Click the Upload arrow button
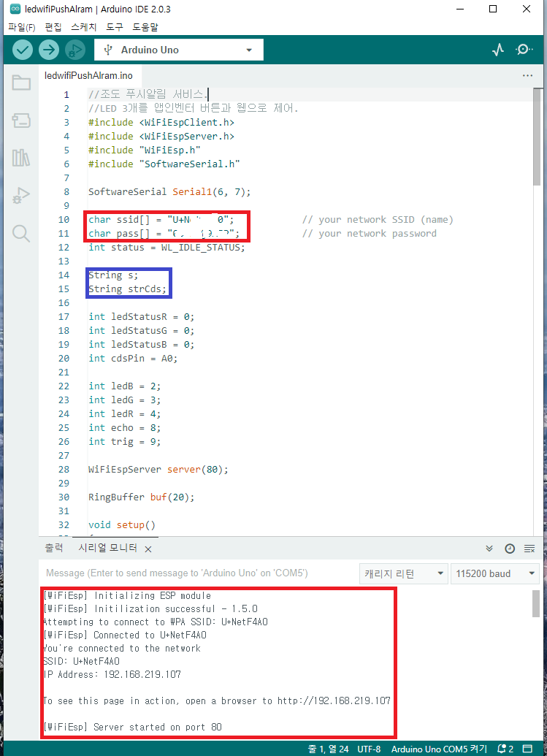Viewport: 547px width, 756px height. click(x=49, y=50)
